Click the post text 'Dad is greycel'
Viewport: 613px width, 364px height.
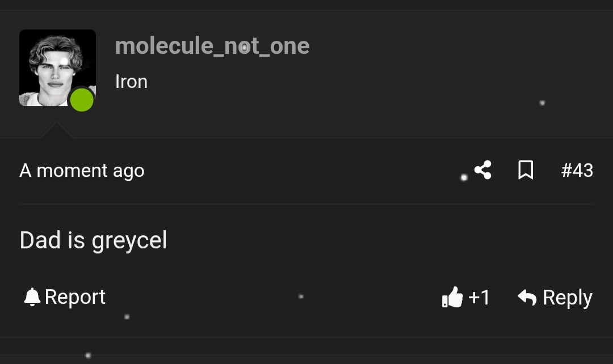coord(93,240)
